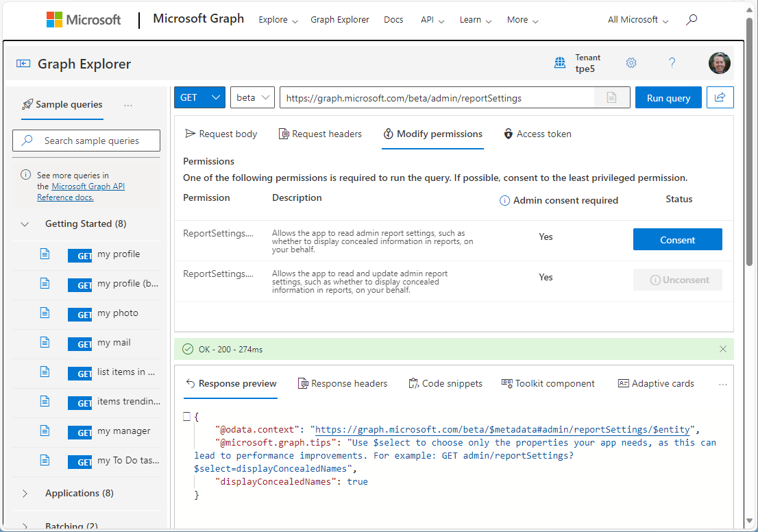Open settings gear icon
This screenshot has height=532, width=758.
[x=631, y=63]
